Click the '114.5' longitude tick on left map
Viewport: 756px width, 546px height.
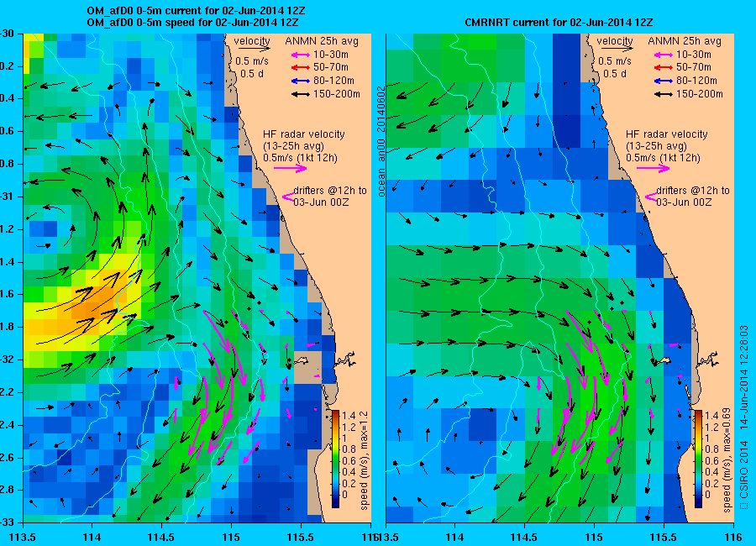pos(161,538)
